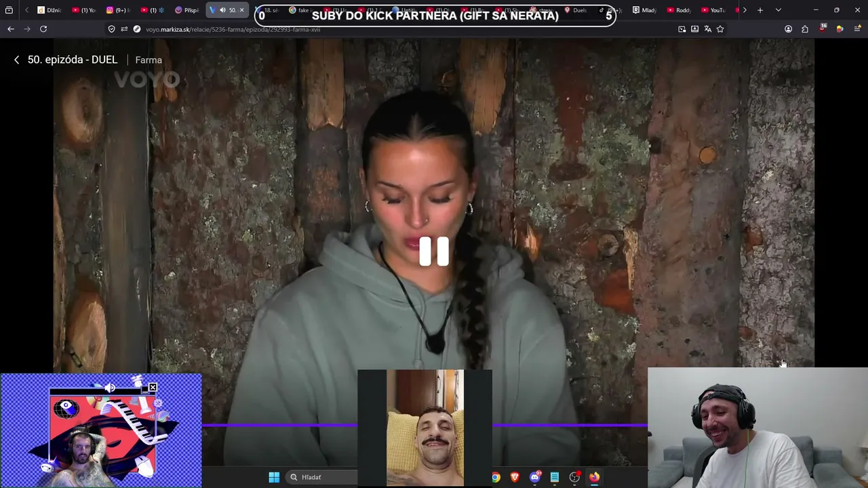This screenshot has height=488, width=868.
Task: Open the notepad app from the taskbar
Action: (555, 477)
